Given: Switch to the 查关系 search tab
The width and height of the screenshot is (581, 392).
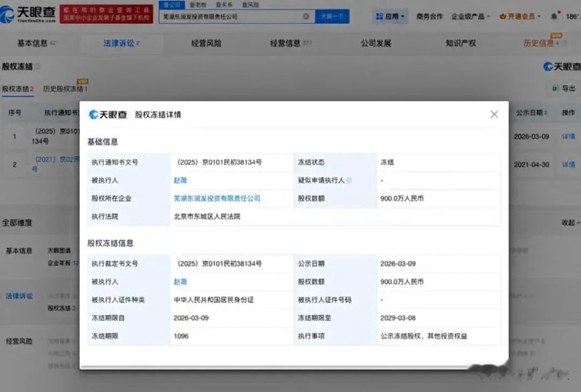Looking at the screenshot, I should click(224, 5).
